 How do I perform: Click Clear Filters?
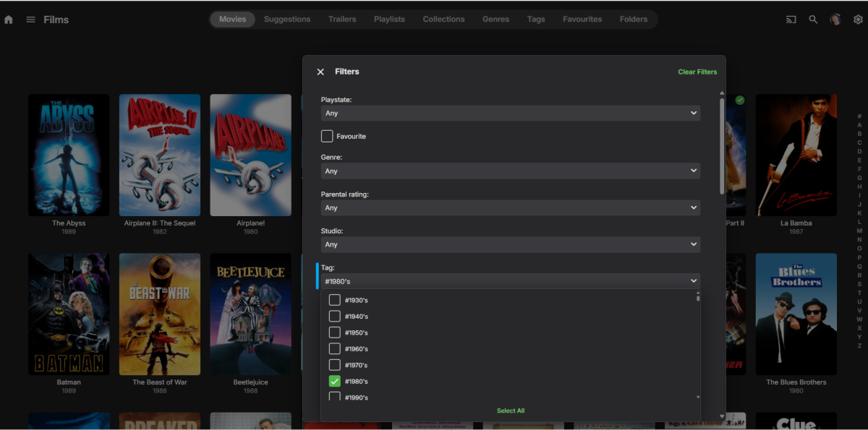[697, 72]
